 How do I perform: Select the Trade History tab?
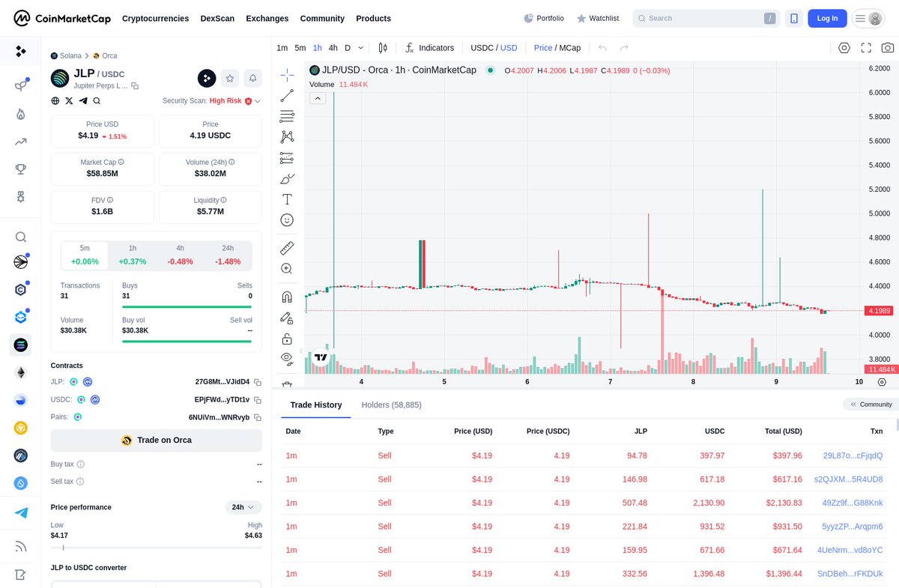pyautogui.click(x=316, y=404)
